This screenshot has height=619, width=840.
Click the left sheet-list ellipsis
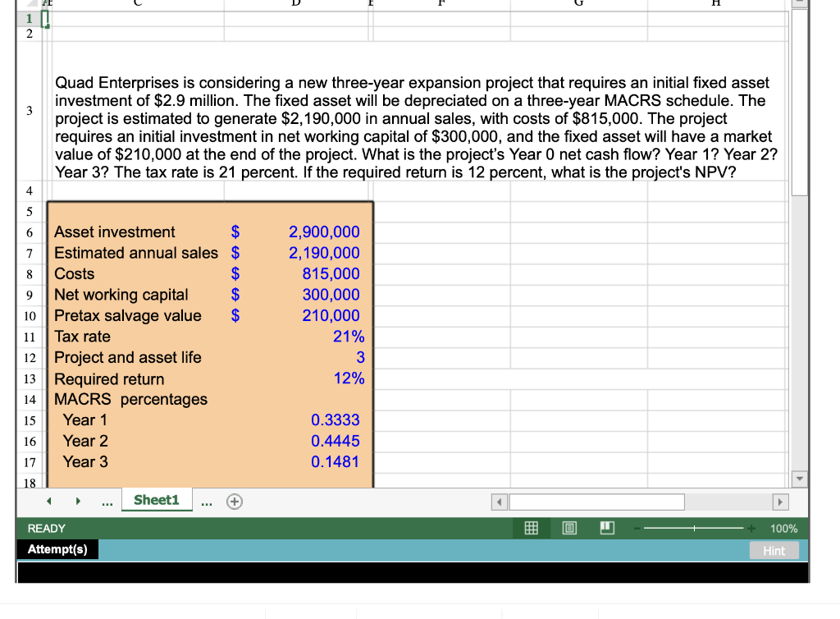click(107, 501)
